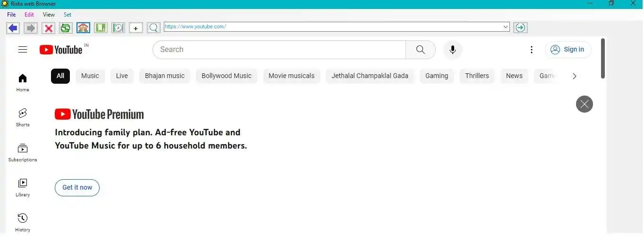
Task: Click the YouTube Premium logo
Action: 99,114
